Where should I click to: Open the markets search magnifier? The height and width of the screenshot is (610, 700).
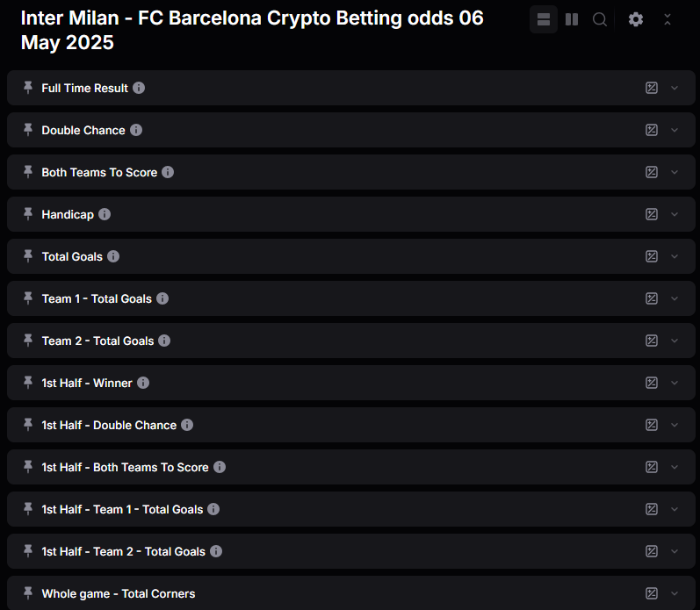[x=600, y=19]
